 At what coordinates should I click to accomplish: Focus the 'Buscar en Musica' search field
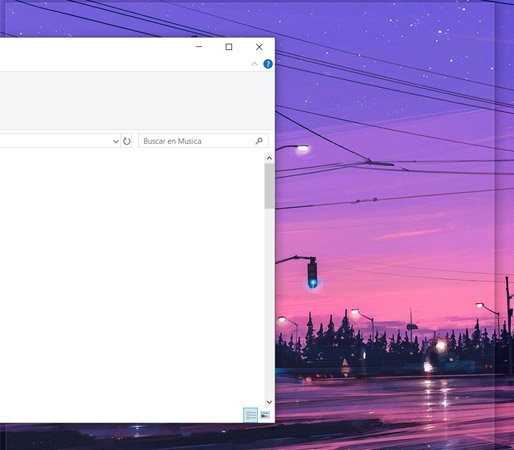(x=203, y=141)
